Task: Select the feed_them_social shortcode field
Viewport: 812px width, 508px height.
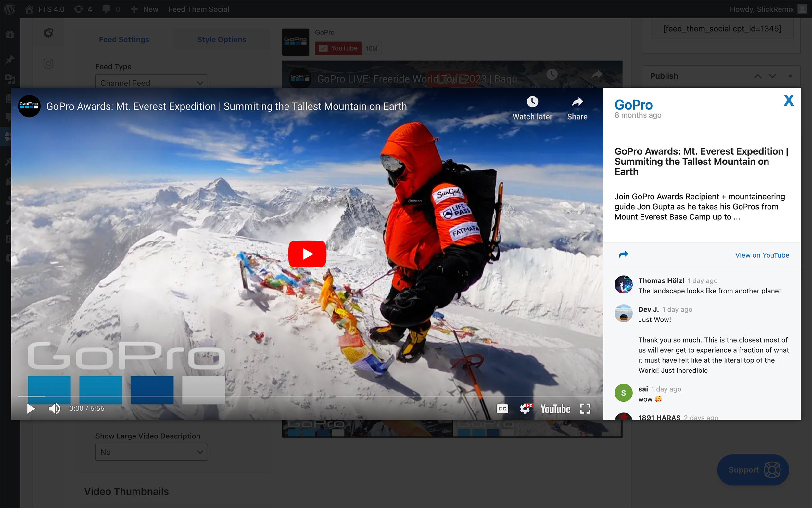Action: (x=722, y=29)
